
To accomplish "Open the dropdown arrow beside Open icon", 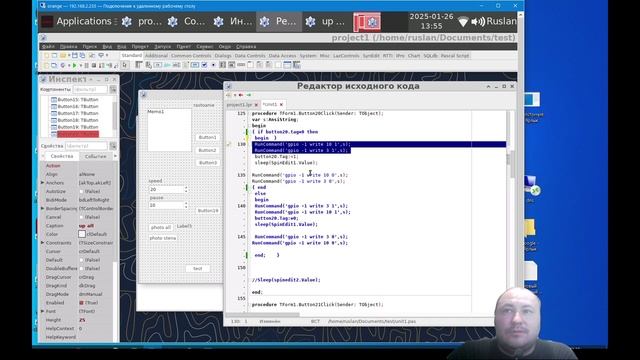I will 69,55.
